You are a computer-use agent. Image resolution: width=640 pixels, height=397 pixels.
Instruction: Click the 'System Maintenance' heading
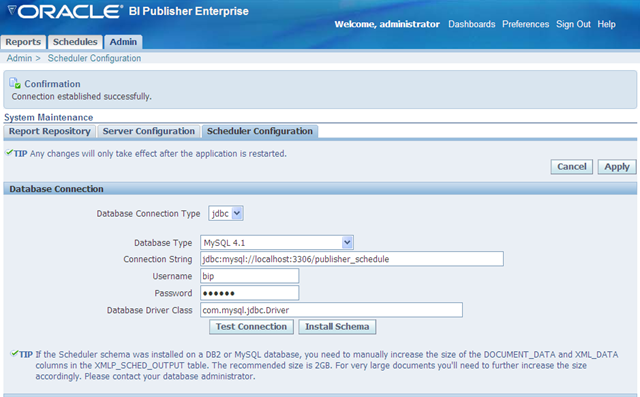coord(49,118)
